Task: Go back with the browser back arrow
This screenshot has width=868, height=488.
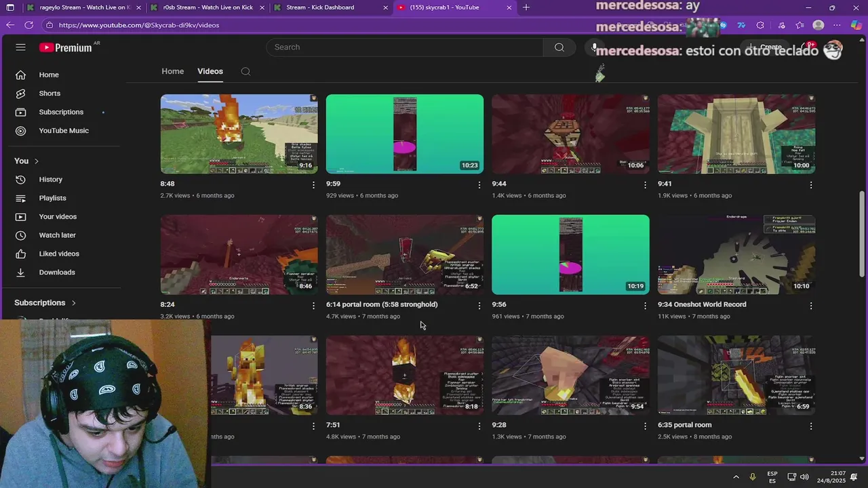Action: tap(9, 25)
